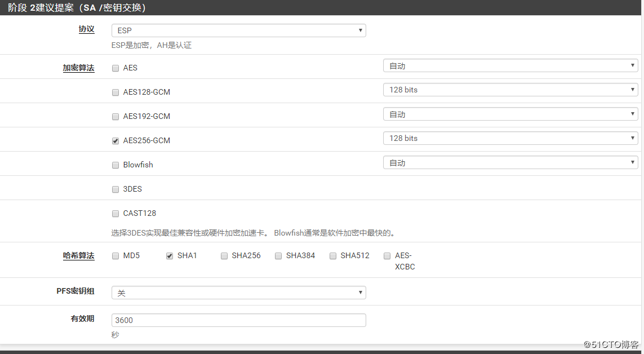The image size is (644, 354).
Task: Check the AES128-GCM algorithm option
Action: (x=116, y=92)
